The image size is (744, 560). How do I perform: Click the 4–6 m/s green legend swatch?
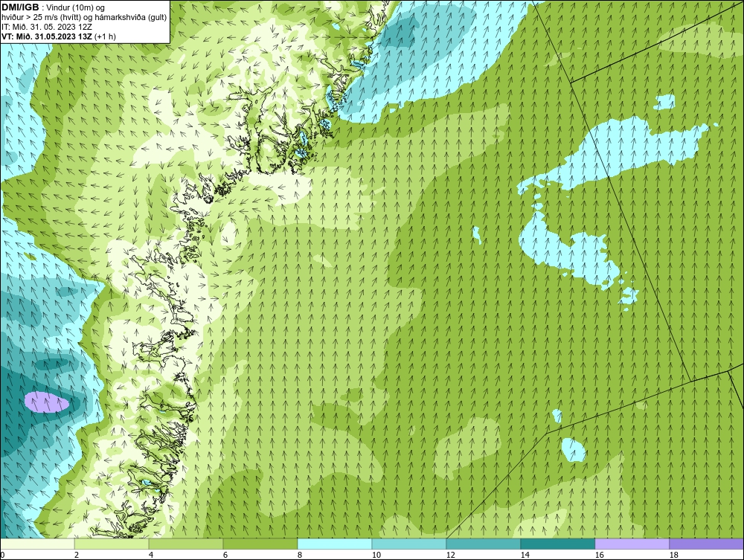[x=186, y=544]
